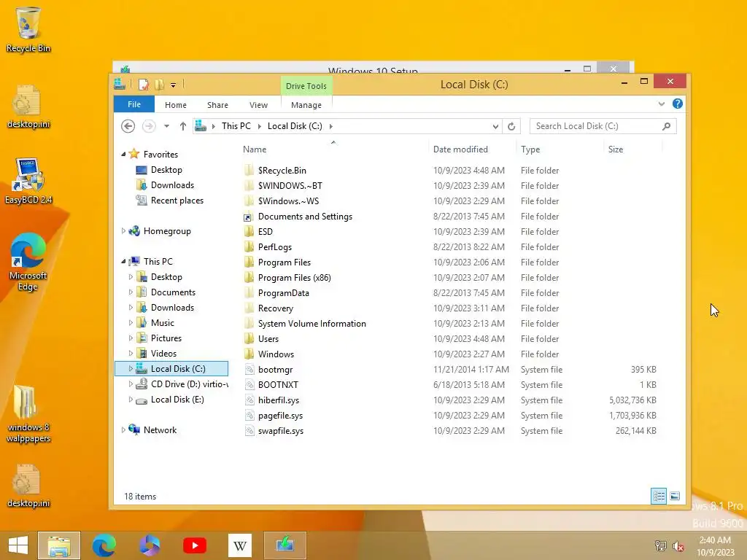Expand the Homegroup tree node

click(123, 231)
